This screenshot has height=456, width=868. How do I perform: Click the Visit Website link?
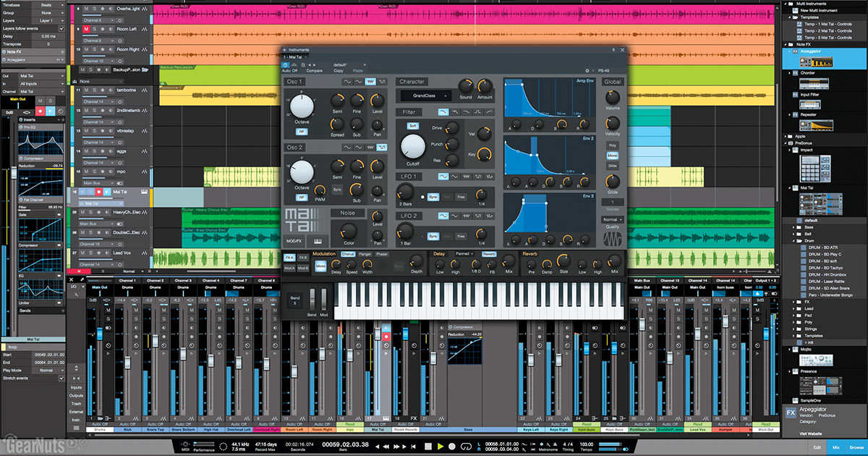click(x=812, y=433)
